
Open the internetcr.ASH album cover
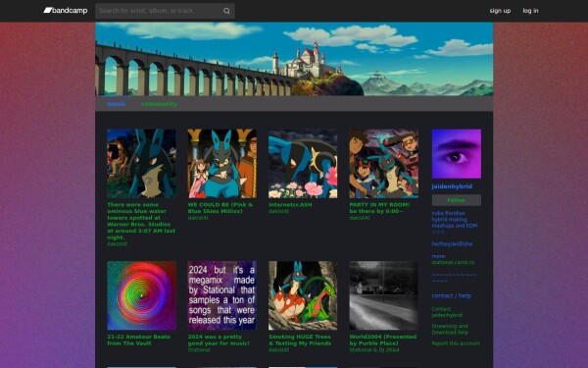303,164
